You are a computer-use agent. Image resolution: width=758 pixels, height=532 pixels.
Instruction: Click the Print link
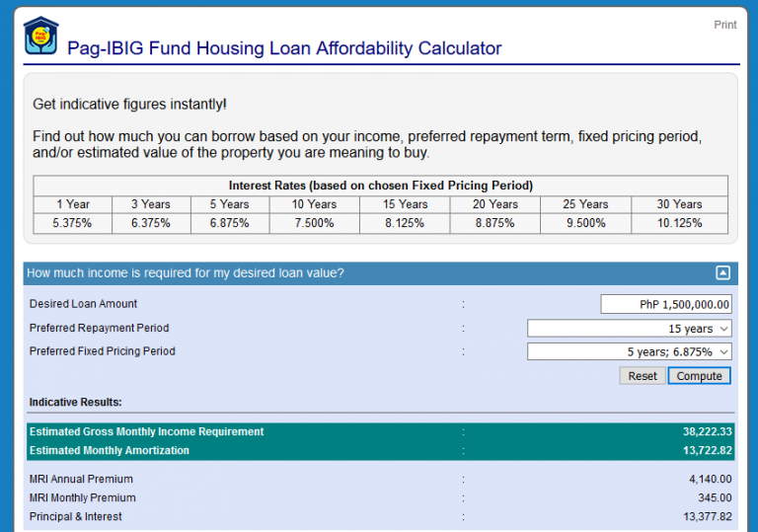725,25
